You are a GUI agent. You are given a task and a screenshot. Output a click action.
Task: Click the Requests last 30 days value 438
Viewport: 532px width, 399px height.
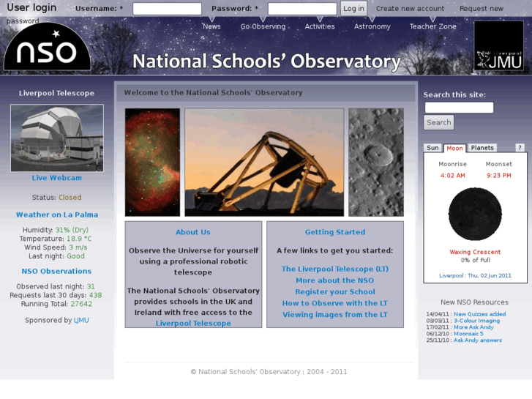[95, 295]
